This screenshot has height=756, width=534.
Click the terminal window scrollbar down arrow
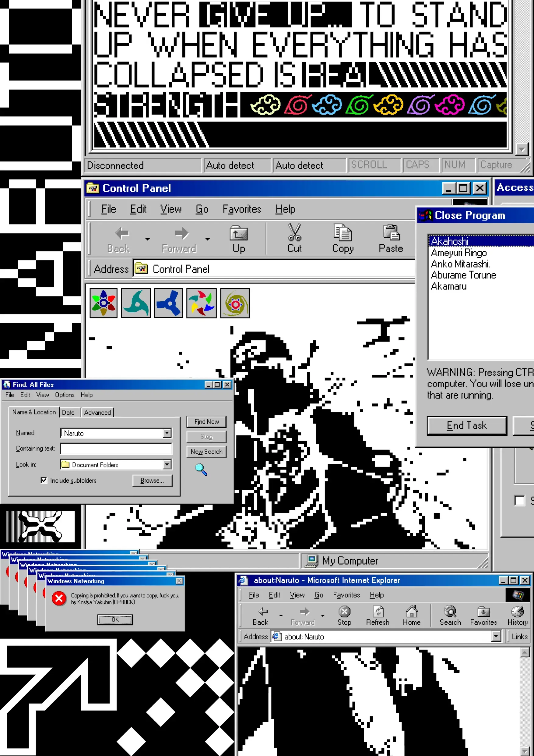coord(522,150)
